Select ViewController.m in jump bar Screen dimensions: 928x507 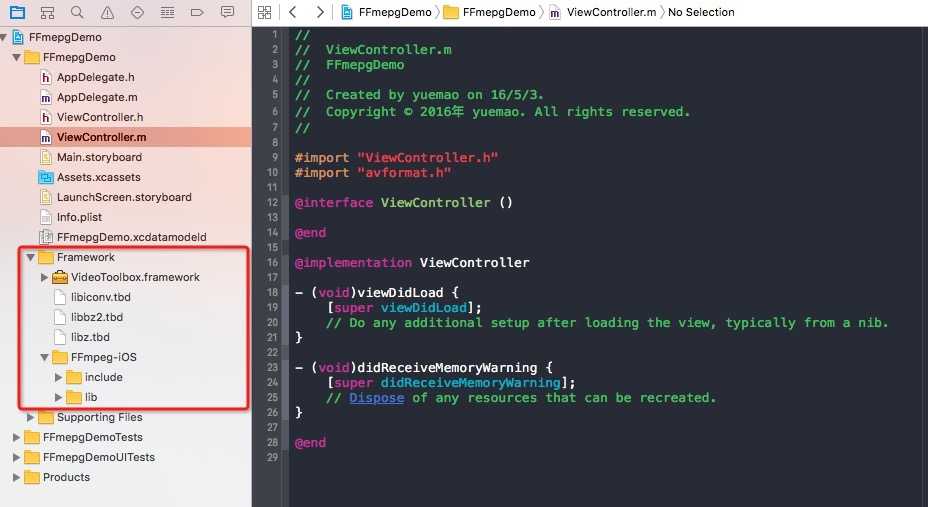[611, 12]
